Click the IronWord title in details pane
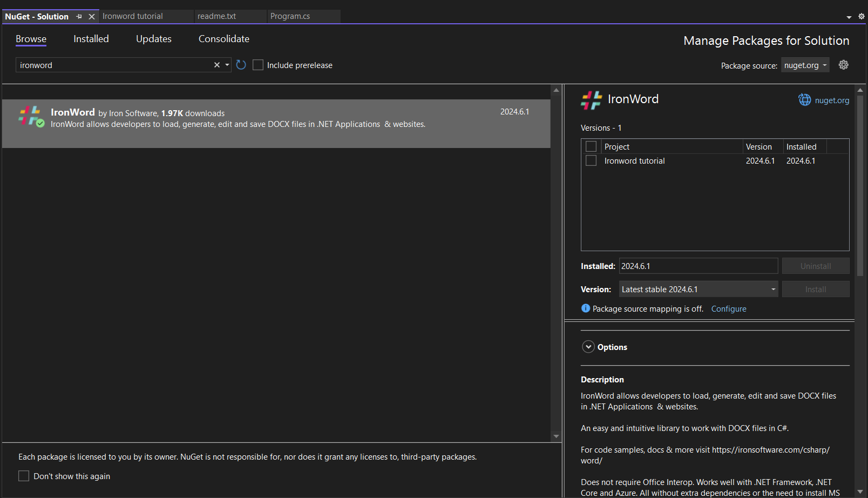This screenshot has width=868, height=498. 633,99
